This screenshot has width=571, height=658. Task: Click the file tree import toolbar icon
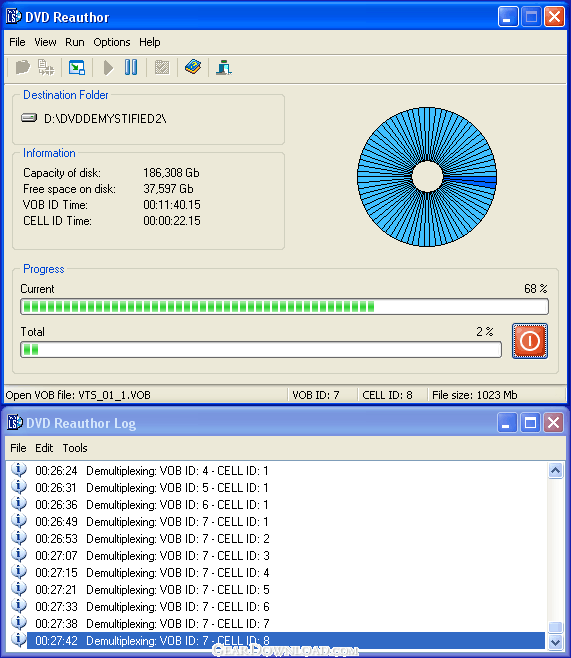point(46,67)
